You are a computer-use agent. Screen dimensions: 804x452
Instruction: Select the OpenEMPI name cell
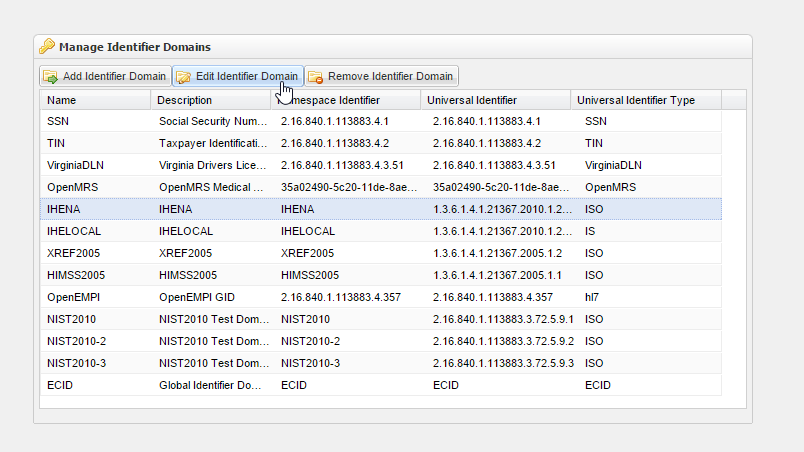pyautogui.click(x=73, y=298)
